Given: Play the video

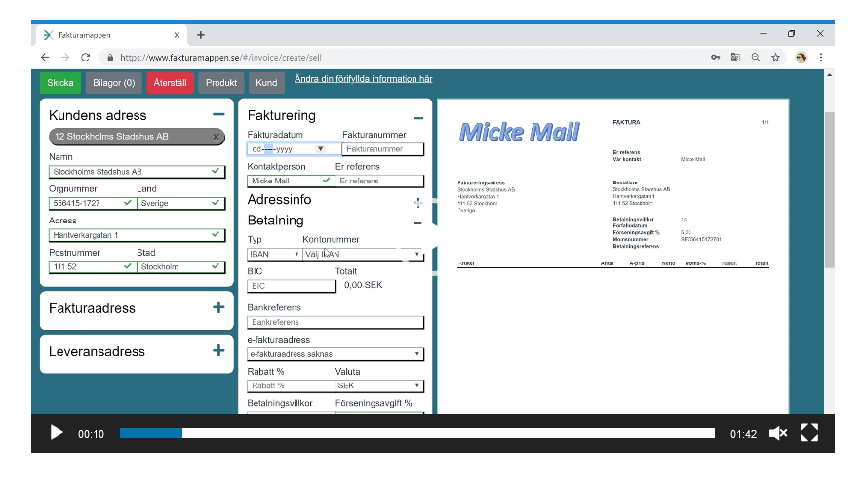Looking at the screenshot, I should (57, 433).
